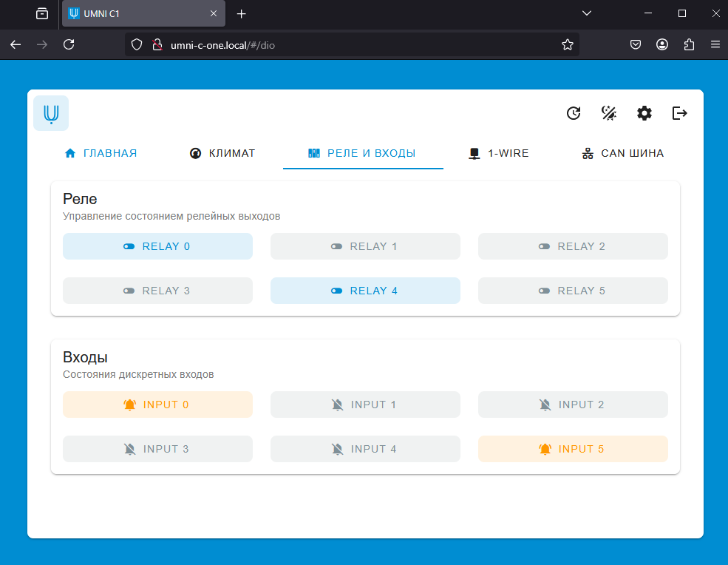Open the Pocket save icon
This screenshot has width=728, height=565.
click(x=636, y=44)
